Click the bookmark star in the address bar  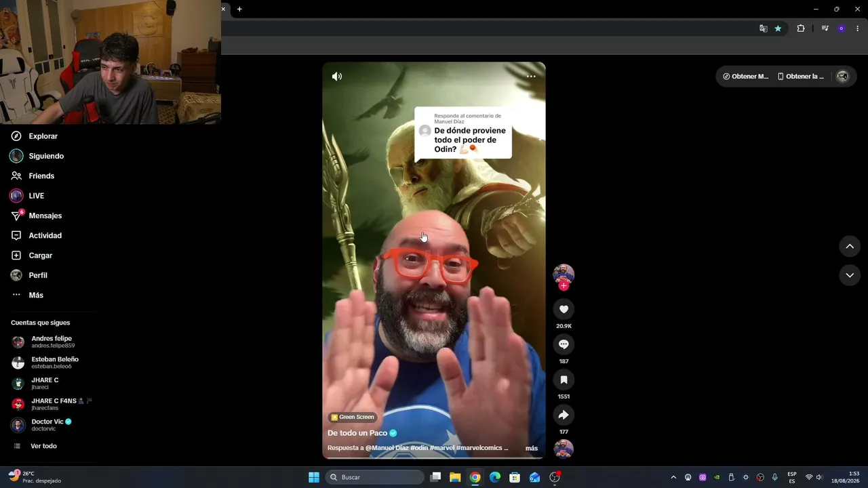[778, 28]
